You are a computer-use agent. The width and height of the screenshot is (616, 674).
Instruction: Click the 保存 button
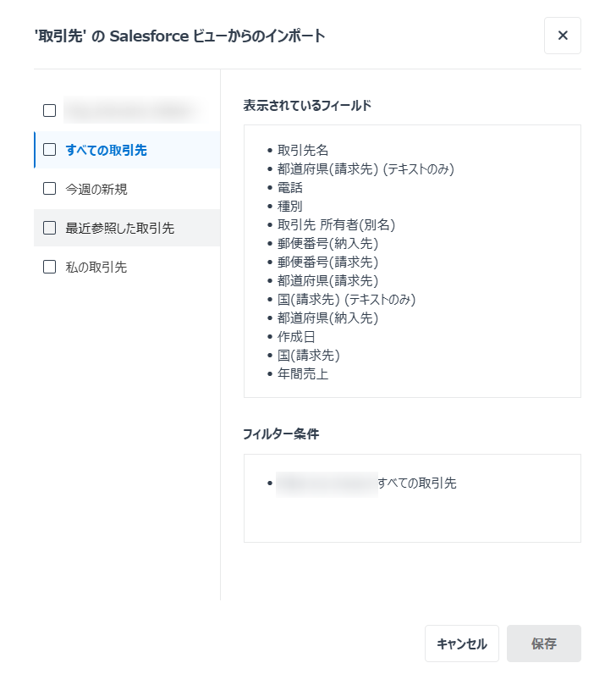click(x=544, y=644)
